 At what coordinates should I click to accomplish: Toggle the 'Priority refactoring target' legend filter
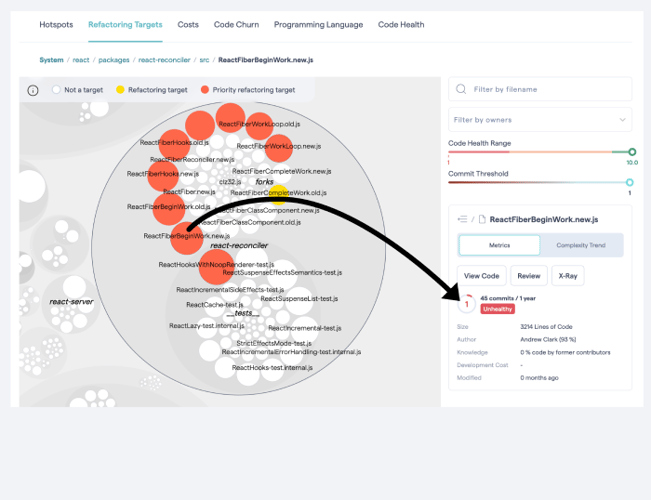(205, 90)
